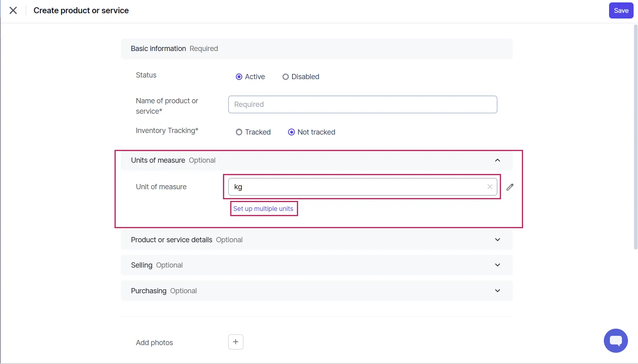
Task: Choose Not tracked inventory option
Action: (292, 132)
